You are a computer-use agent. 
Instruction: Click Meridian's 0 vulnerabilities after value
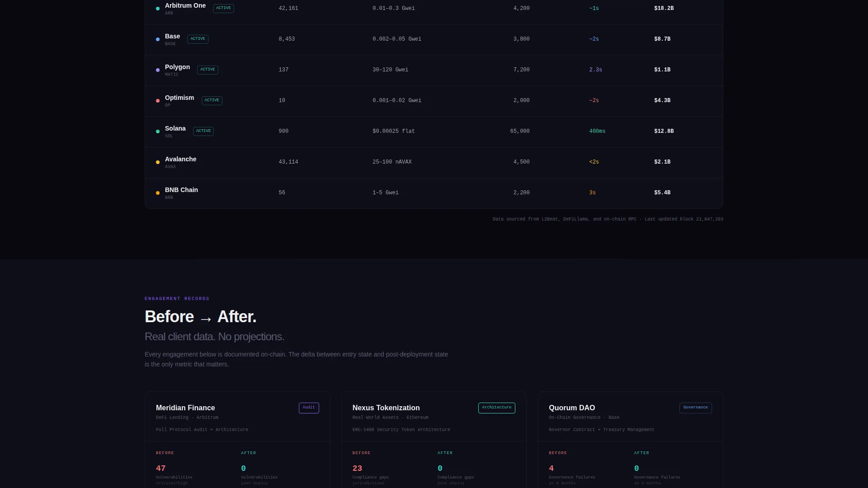(243, 469)
